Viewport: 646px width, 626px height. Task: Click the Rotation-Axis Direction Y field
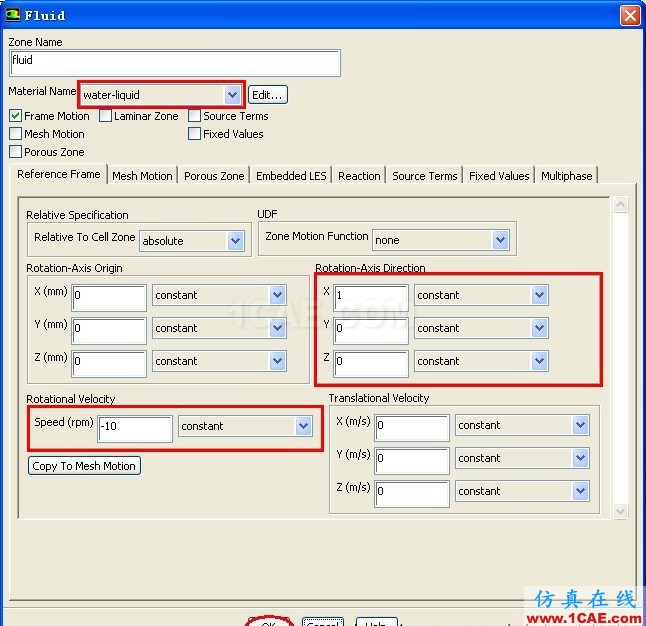pos(371,330)
